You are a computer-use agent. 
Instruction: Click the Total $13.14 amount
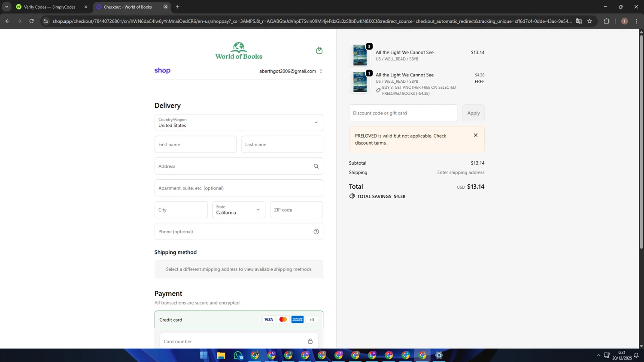pos(476,187)
